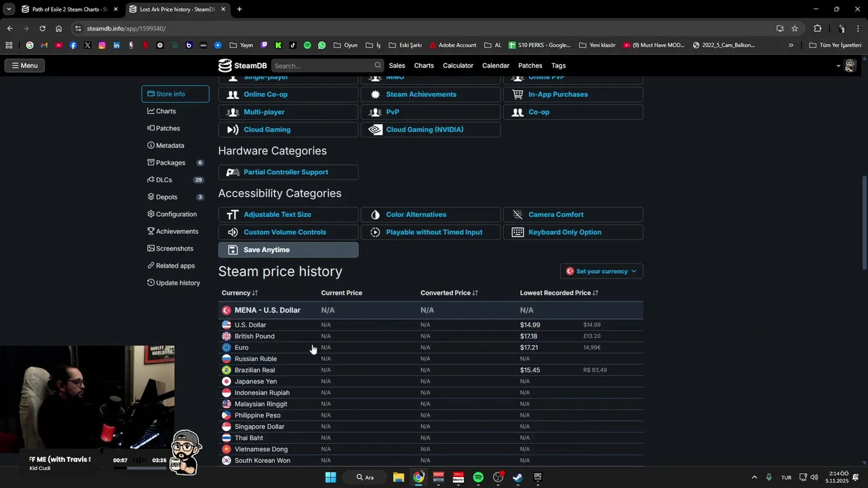Open the Windows Start menu
The height and width of the screenshot is (488, 868).
click(330, 477)
